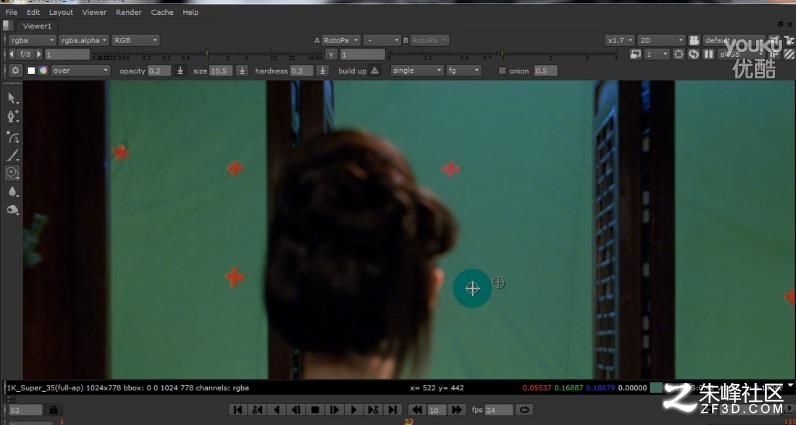Open the File menu
The height and width of the screenshot is (425, 796).
click(x=11, y=12)
